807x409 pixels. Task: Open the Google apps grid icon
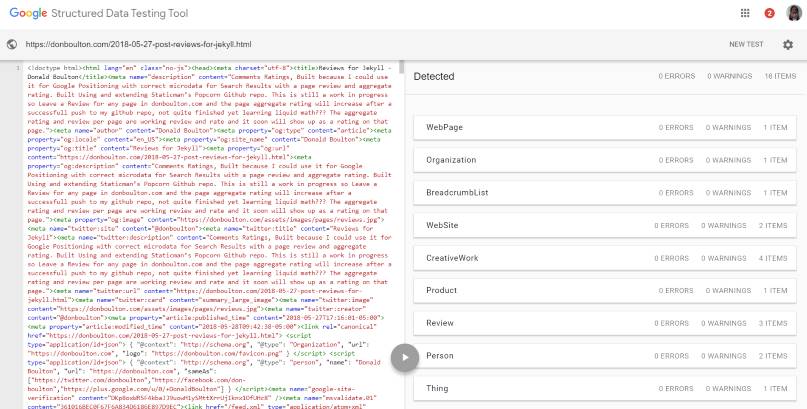(x=745, y=13)
